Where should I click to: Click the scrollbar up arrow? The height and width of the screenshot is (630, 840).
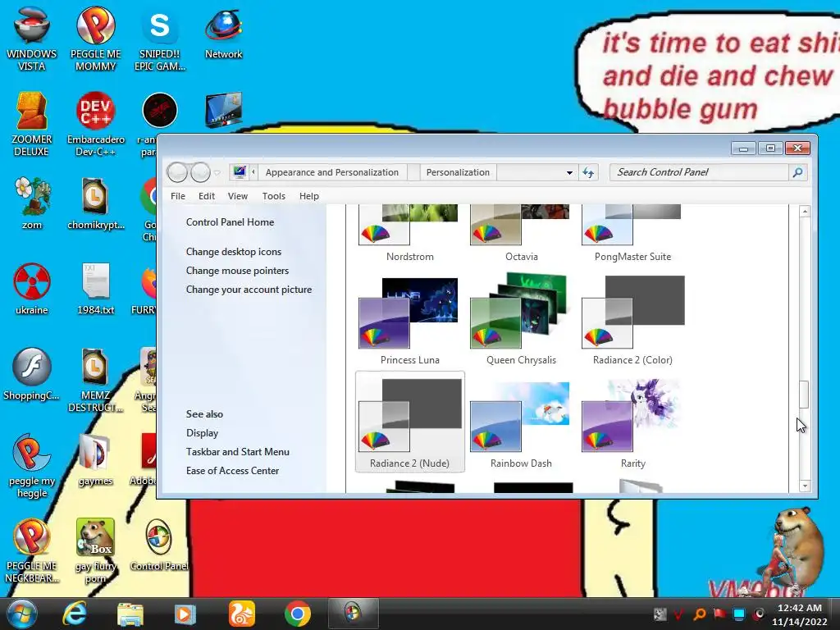click(804, 212)
